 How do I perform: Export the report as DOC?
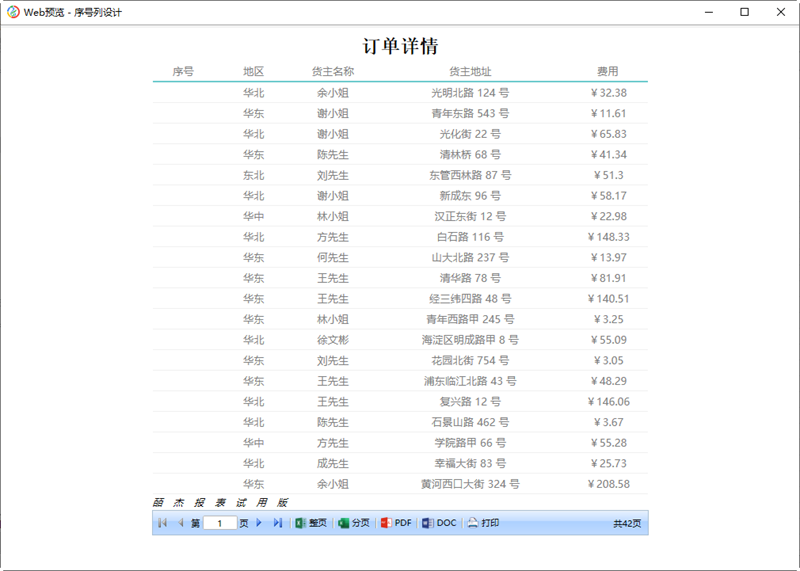(439, 523)
